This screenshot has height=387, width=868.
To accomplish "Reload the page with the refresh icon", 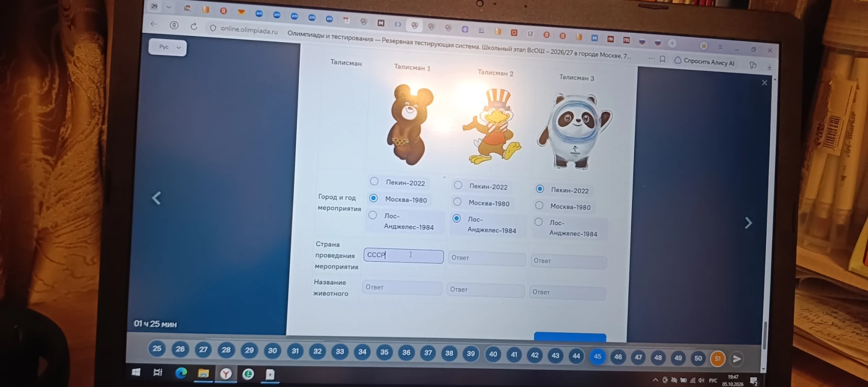I will [x=194, y=26].
